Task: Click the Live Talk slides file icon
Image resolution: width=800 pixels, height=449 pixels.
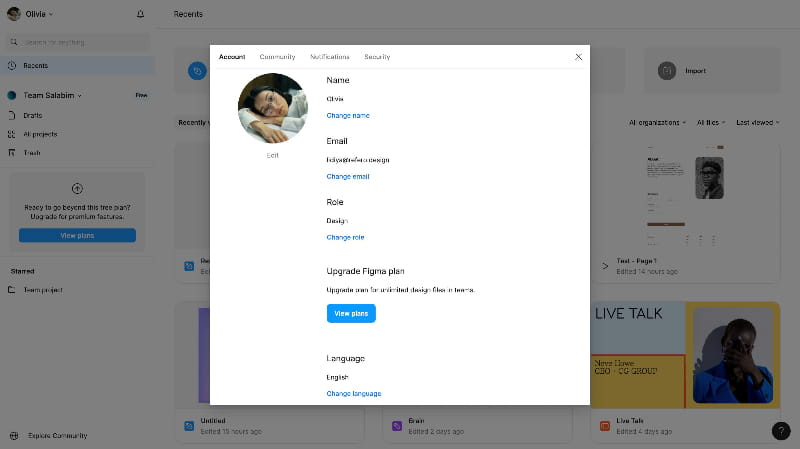Action: pos(605,426)
